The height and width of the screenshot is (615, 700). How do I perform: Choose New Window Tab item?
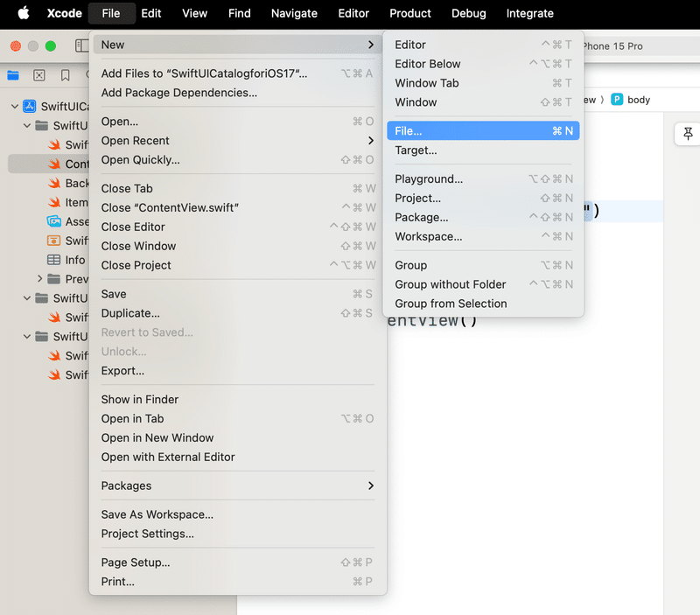coord(483,83)
